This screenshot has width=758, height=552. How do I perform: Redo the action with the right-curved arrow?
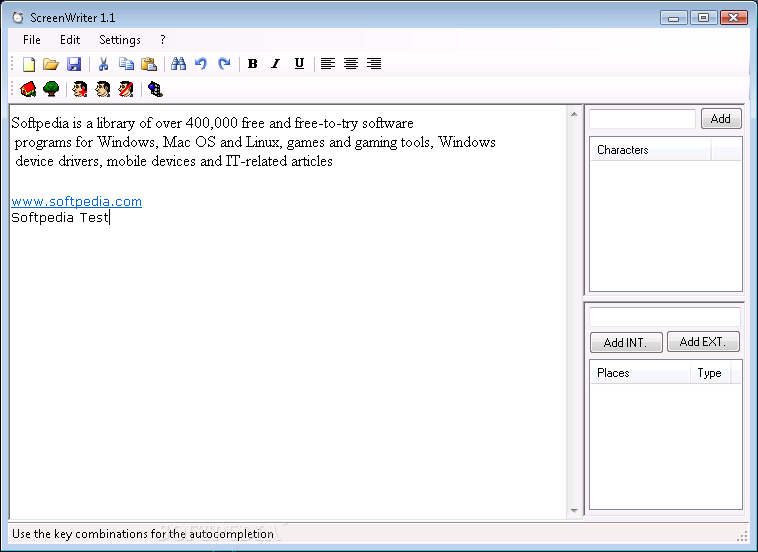(224, 64)
